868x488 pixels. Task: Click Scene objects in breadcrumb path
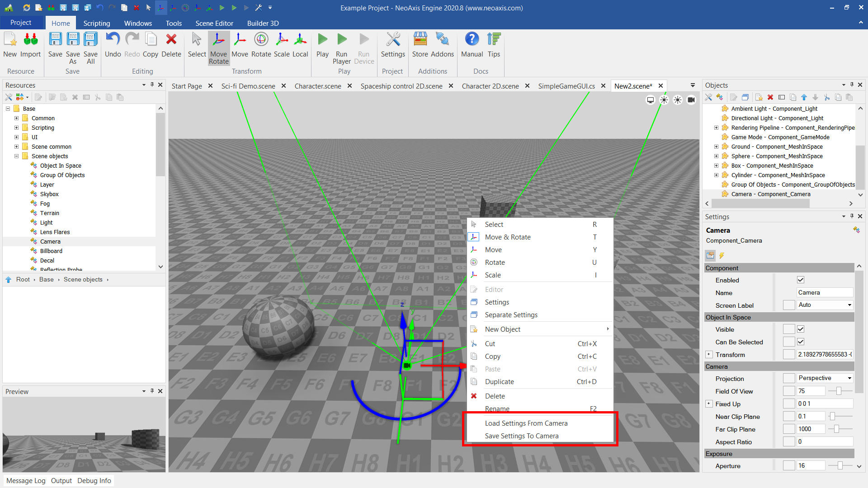tap(83, 280)
